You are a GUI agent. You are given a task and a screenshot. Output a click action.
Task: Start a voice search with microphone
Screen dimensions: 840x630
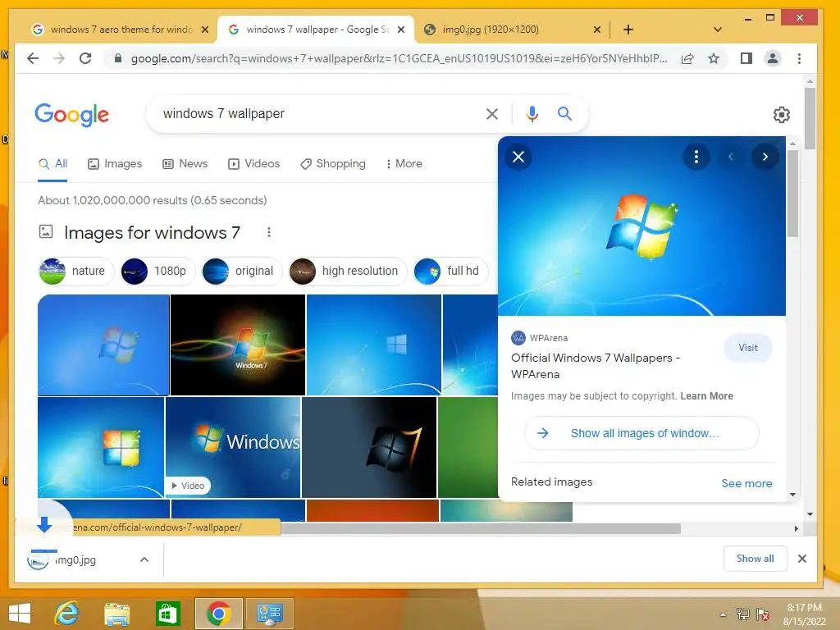click(x=532, y=113)
